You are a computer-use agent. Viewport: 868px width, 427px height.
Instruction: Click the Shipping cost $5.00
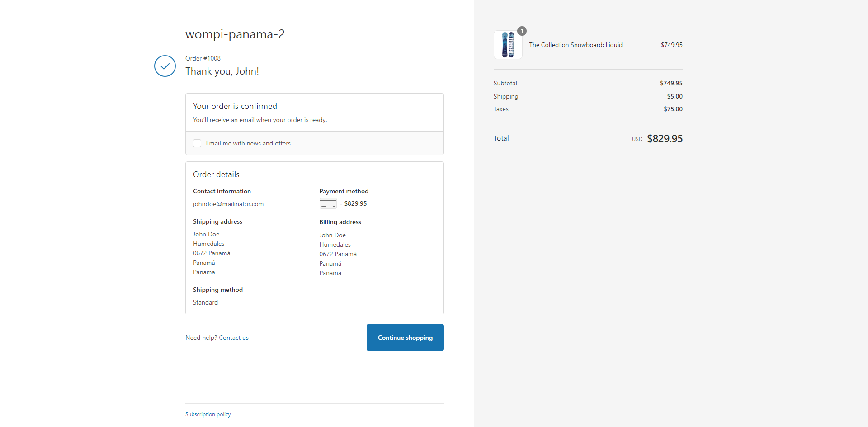(675, 96)
